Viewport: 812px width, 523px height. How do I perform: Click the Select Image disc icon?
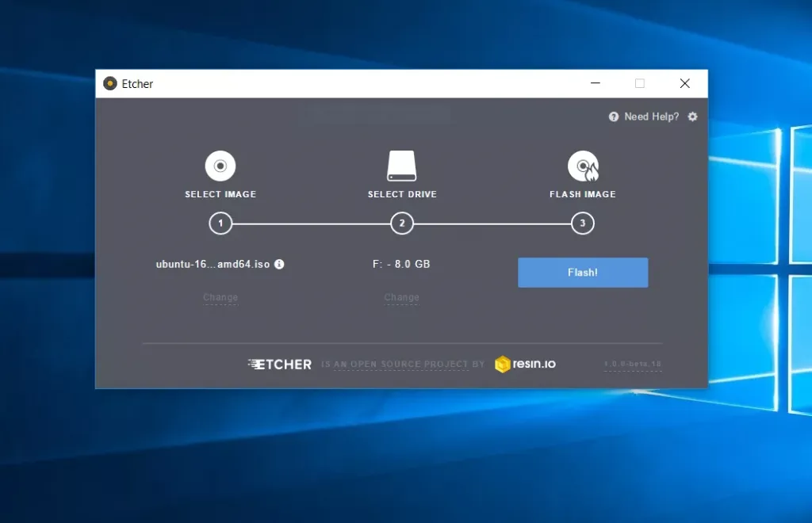pyautogui.click(x=220, y=166)
